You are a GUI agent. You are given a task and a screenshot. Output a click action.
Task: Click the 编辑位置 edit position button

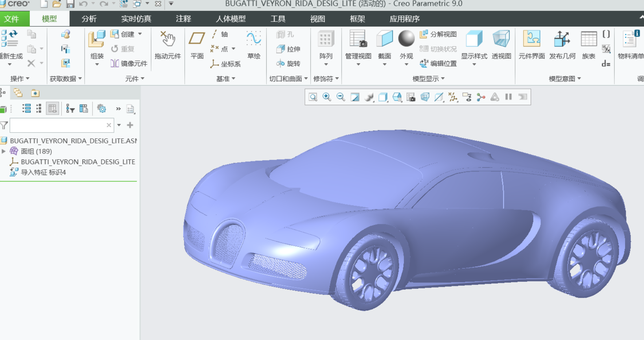pos(438,63)
